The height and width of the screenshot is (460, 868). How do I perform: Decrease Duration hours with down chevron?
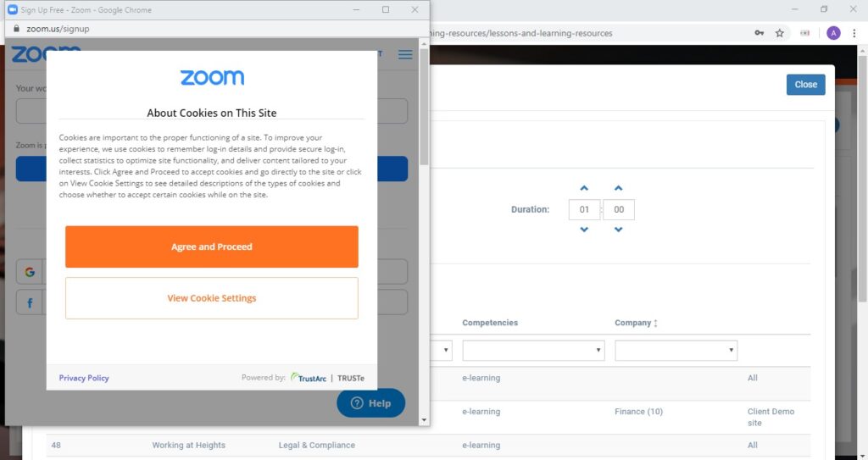click(x=584, y=230)
